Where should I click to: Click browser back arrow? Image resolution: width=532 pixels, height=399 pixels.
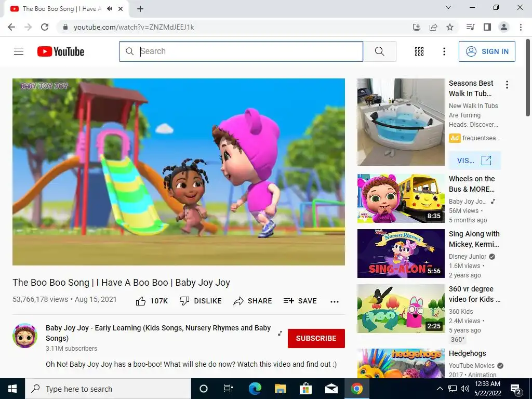pyautogui.click(x=11, y=27)
